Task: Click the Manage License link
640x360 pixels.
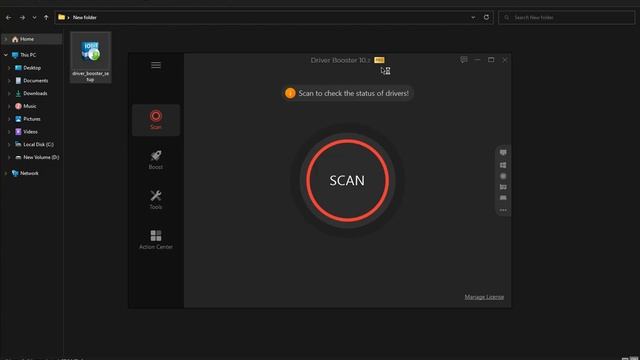Action: pos(484,297)
